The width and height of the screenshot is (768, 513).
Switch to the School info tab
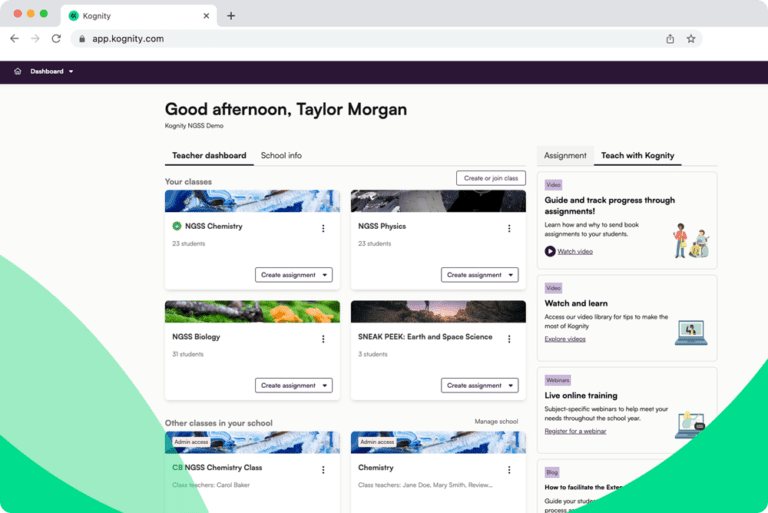tap(281, 156)
